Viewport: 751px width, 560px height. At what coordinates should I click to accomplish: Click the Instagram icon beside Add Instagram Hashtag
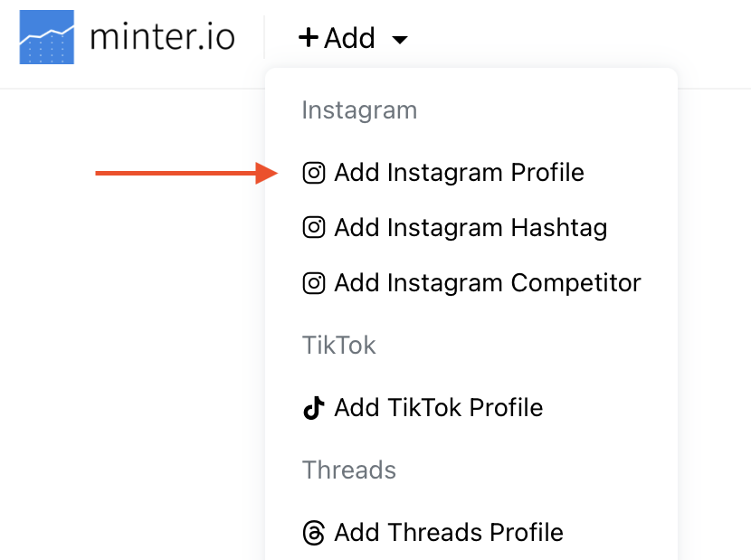[314, 227]
